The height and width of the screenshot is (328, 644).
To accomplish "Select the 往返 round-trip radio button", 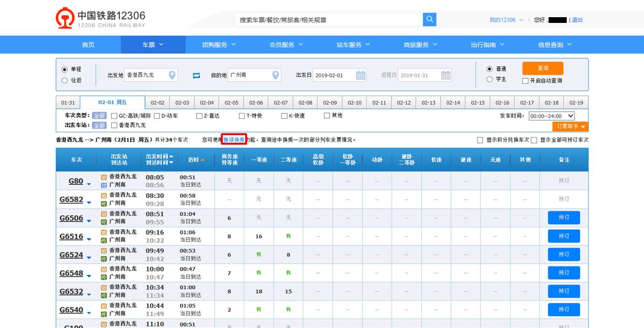I will [x=64, y=80].
